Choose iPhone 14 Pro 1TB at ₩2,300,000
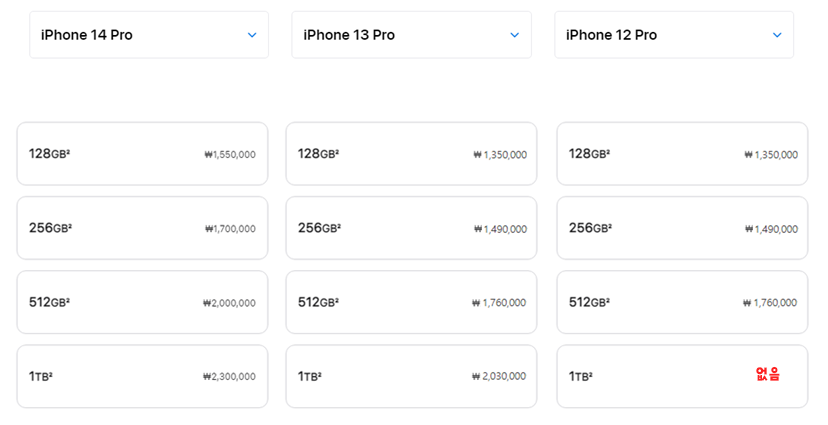Image resolution: width=828 pixels, height=425 pixels. 143,376
